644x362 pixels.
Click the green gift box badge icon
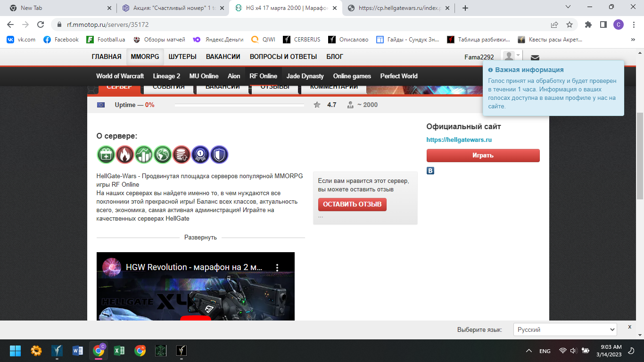coord(106,155)
